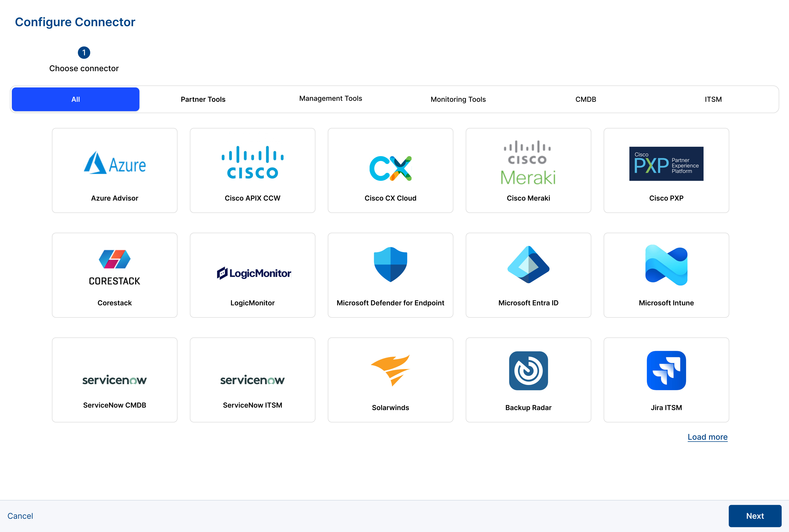Image resolution: width=789 pixels, height=532 pixels.
Task: Click the Load more link
Action: 708,437
